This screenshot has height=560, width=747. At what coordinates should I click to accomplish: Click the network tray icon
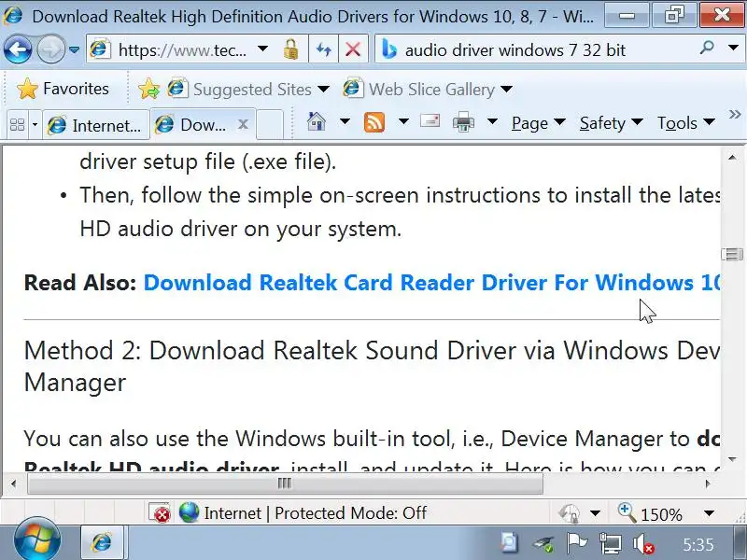click(610, 543)
